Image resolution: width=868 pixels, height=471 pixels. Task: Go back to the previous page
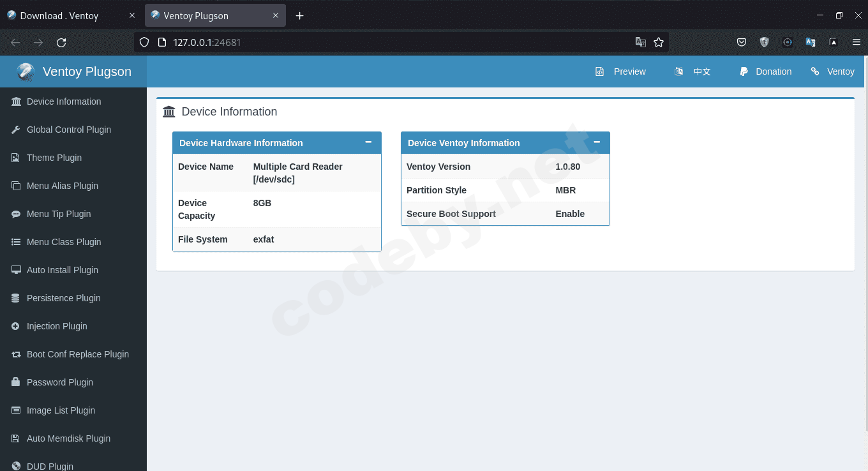[15, 43]
